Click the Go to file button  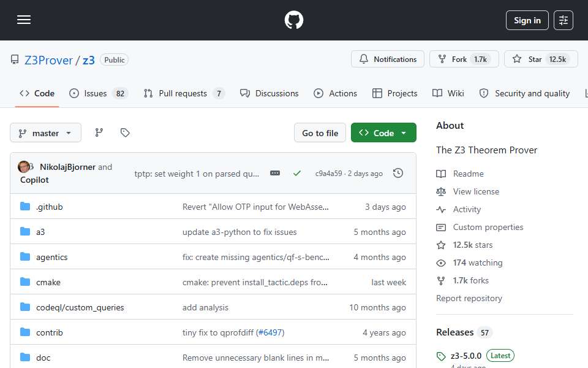click(x=320, y=133)
